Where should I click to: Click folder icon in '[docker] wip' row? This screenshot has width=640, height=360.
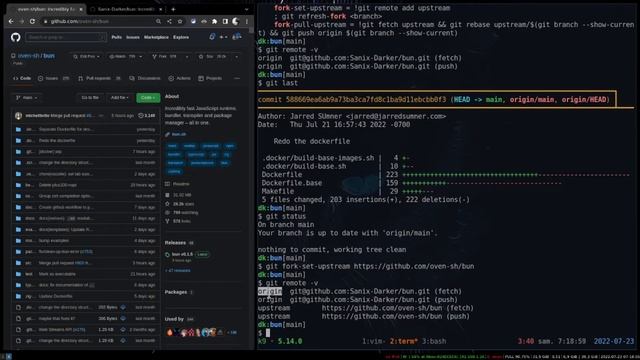pos(18,151)
